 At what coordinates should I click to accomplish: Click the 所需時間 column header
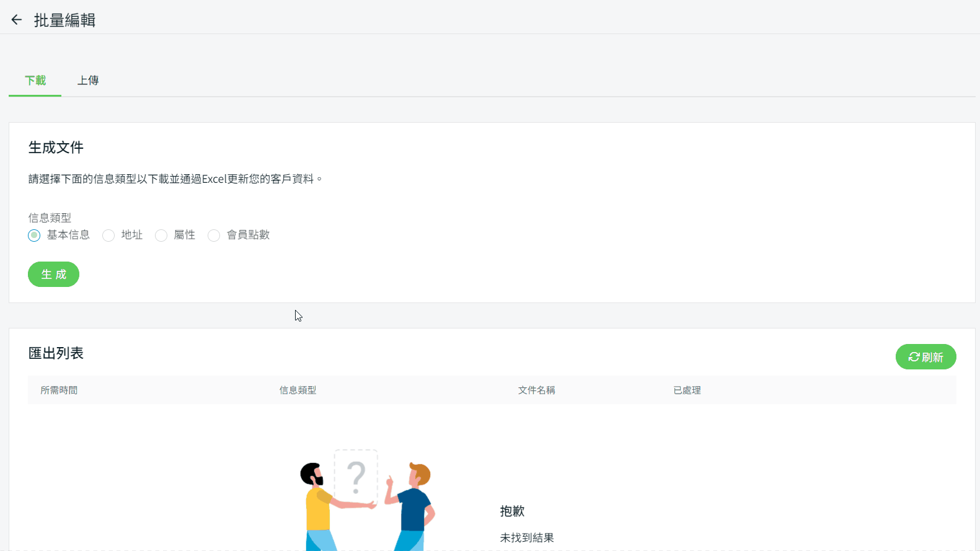click(59, 390)
